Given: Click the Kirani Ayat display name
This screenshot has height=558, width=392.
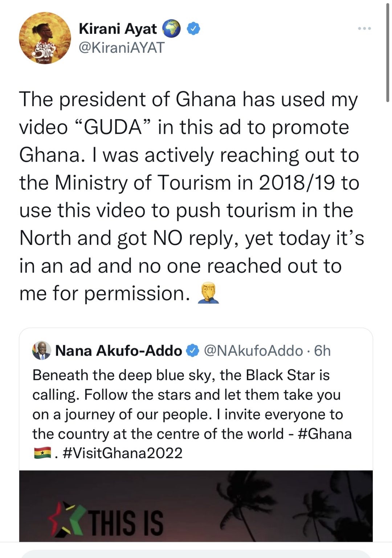Looking at the screenshot, I should (x=118, y=29).
